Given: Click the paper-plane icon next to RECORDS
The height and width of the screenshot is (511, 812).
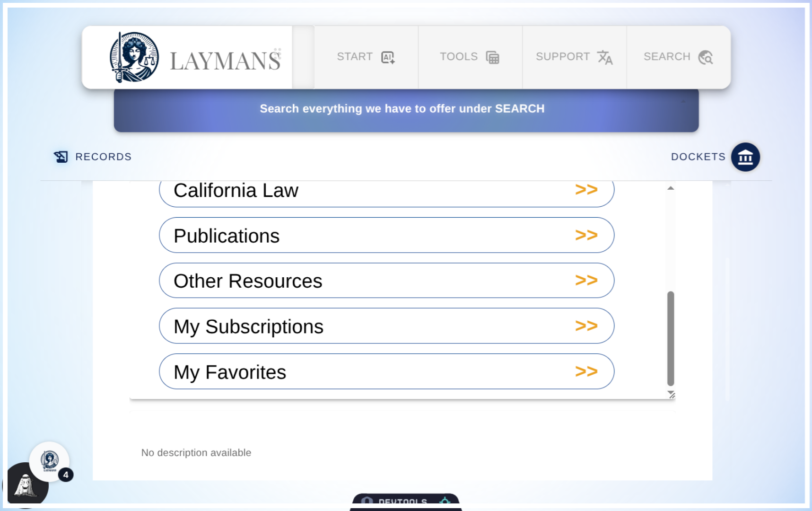Looking at the screenshot, I should 61,156.
